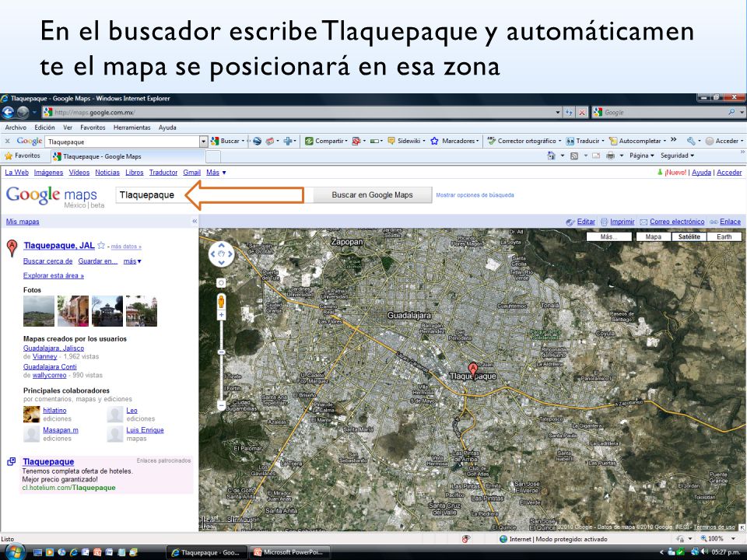Star the Tlaquepaque, JAL result

tap(101, 246)
